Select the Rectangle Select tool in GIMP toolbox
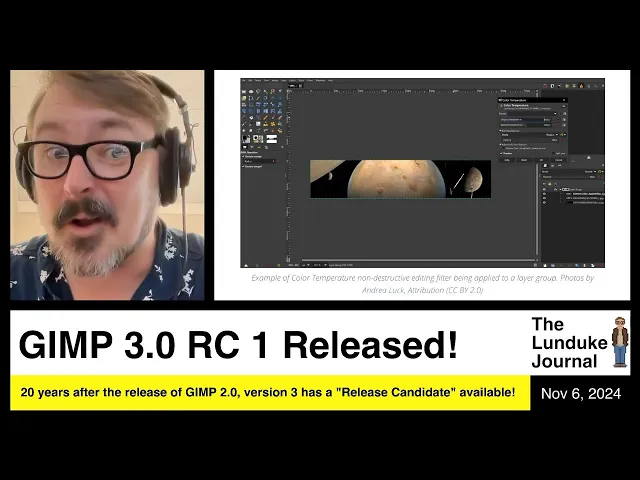 (244, 91)
